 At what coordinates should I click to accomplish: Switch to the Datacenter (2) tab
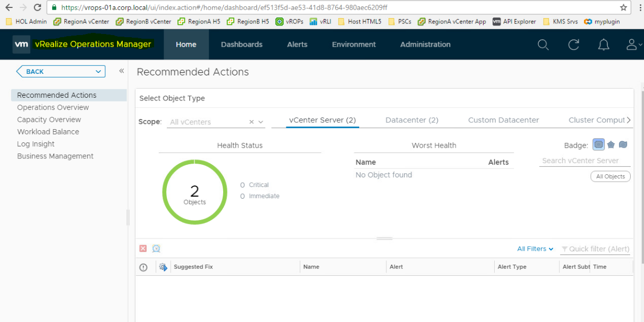(x=412, y=120)
